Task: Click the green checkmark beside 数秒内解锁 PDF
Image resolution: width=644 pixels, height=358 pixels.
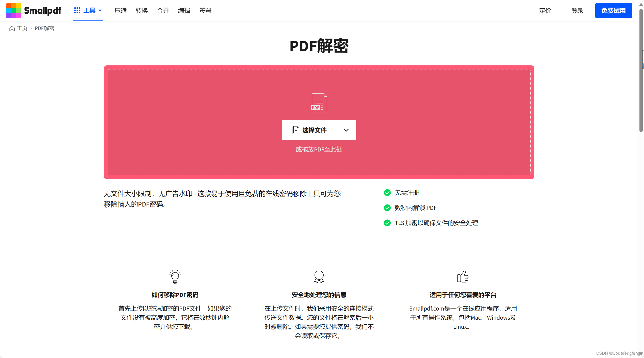Action: [387, 208]
